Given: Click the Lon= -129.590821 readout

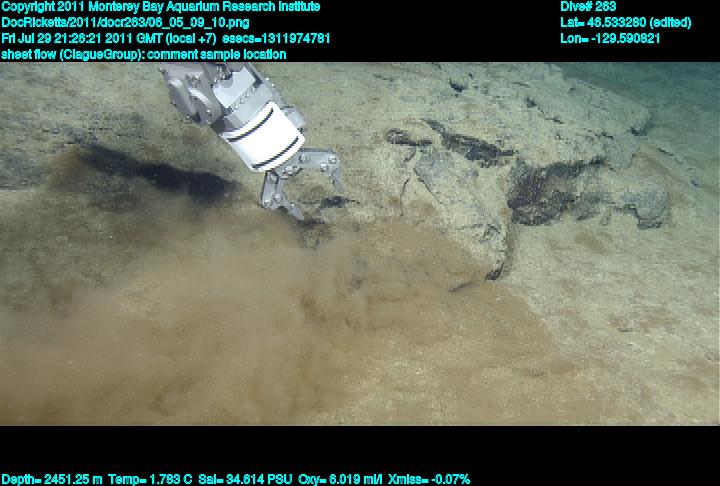Looking at the screenshot, I should 611,38.
